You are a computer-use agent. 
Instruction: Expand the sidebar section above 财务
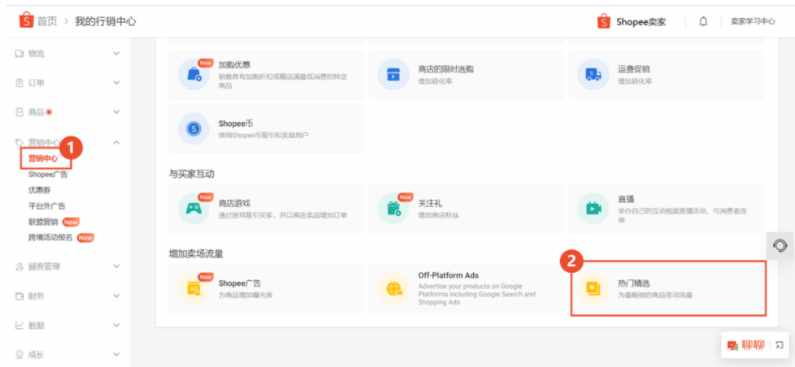coord(116,266)
